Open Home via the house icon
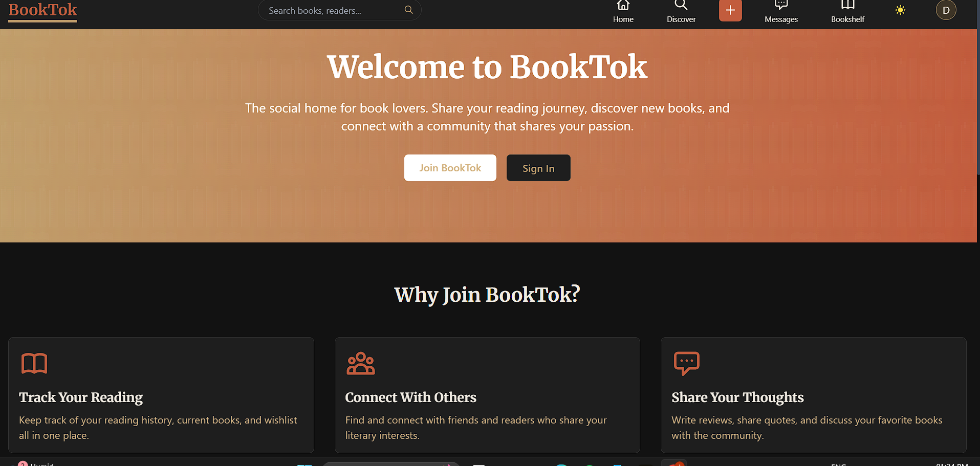The height and width of the screenshot is (466, 980). point(623,5)
